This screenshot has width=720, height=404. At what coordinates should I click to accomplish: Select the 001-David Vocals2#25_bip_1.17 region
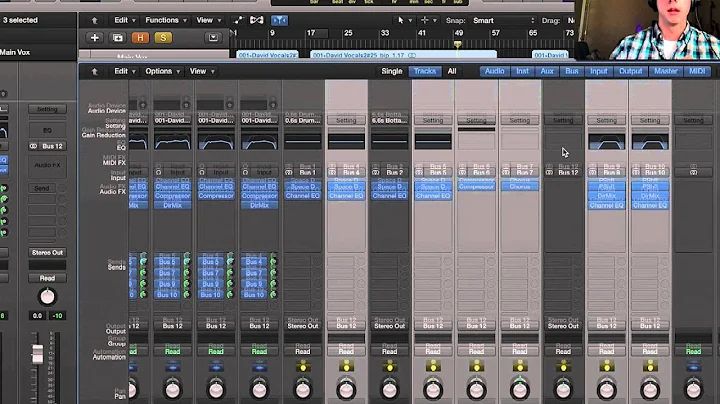click(x=404, y=55)
